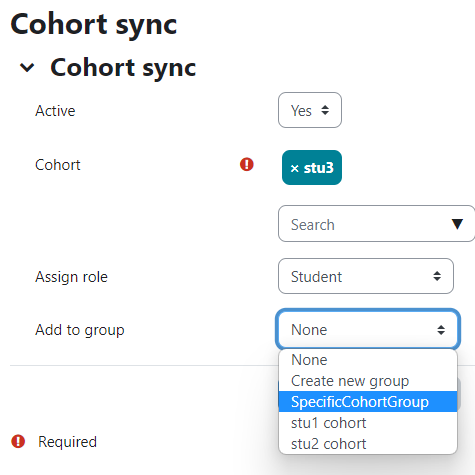Click the Required legend text
The image size is (475, 475).
[67, 442]
